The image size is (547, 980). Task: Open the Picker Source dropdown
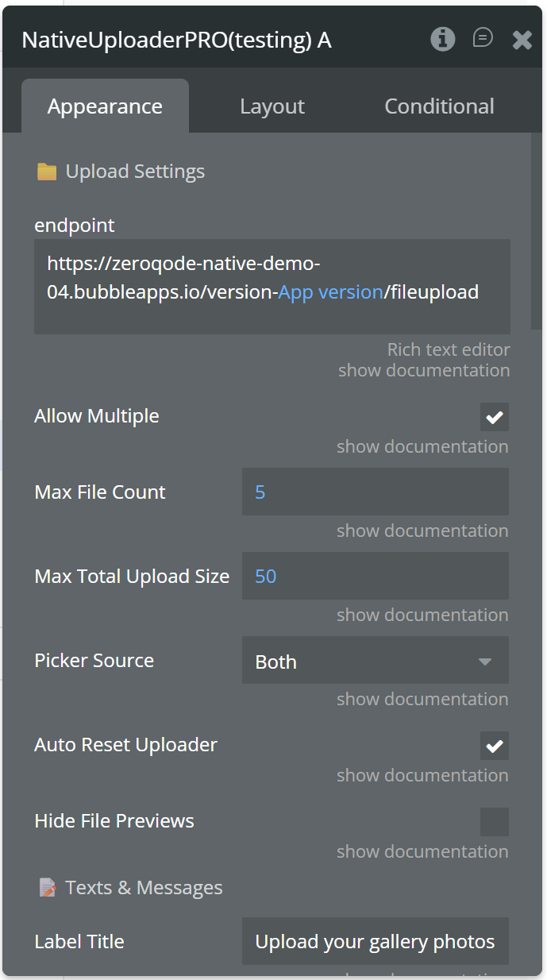coord(375,661)
